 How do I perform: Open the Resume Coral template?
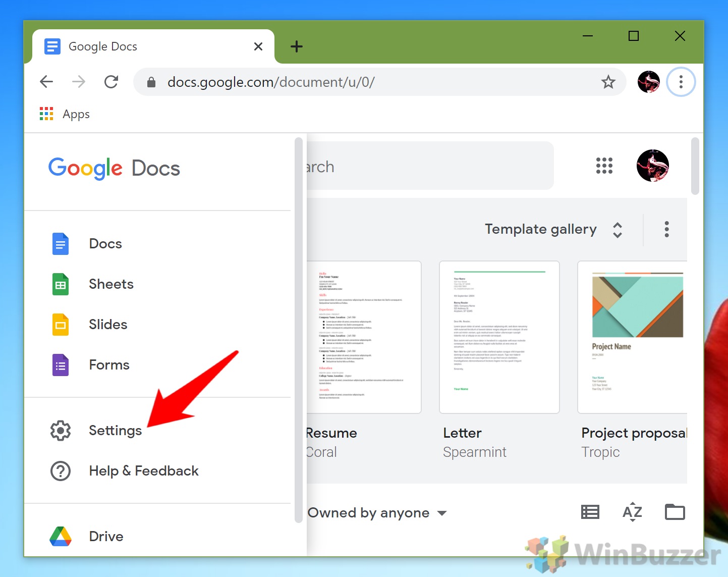click(364, 337)
